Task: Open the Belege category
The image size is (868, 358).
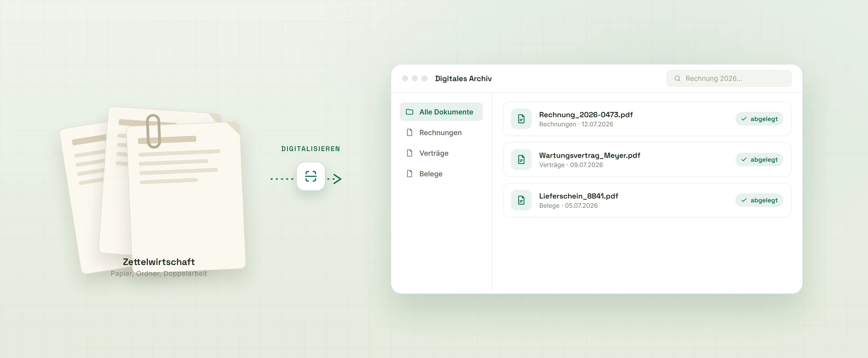Action: [x=441, y=174]
